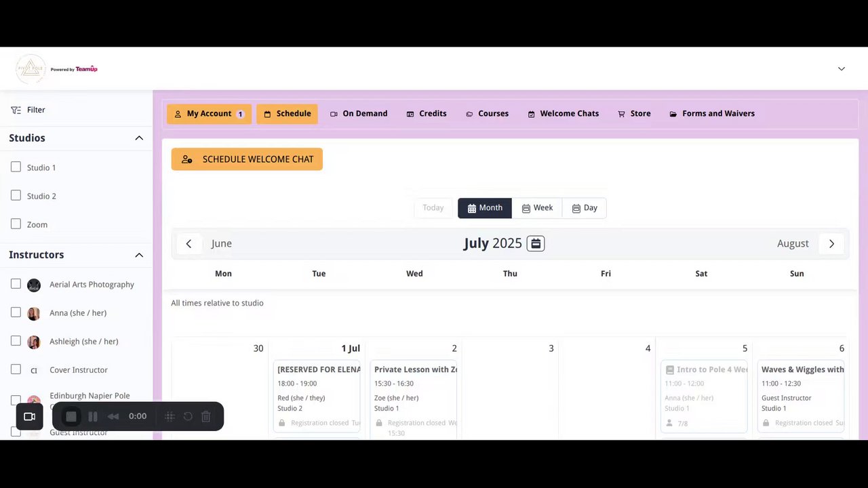Go to previous month June using left arrow

pyautogui.click(x=189, y=244)
